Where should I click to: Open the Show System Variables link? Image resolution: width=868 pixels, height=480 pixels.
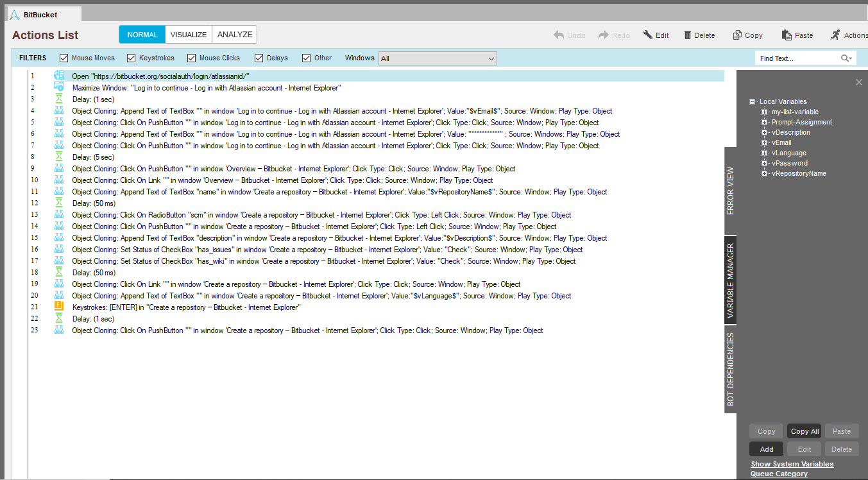point(792,464)
